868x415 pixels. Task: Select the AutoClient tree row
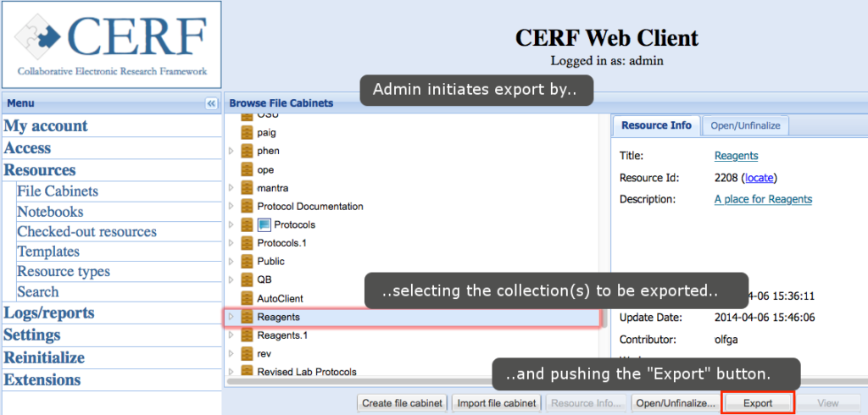412,298
